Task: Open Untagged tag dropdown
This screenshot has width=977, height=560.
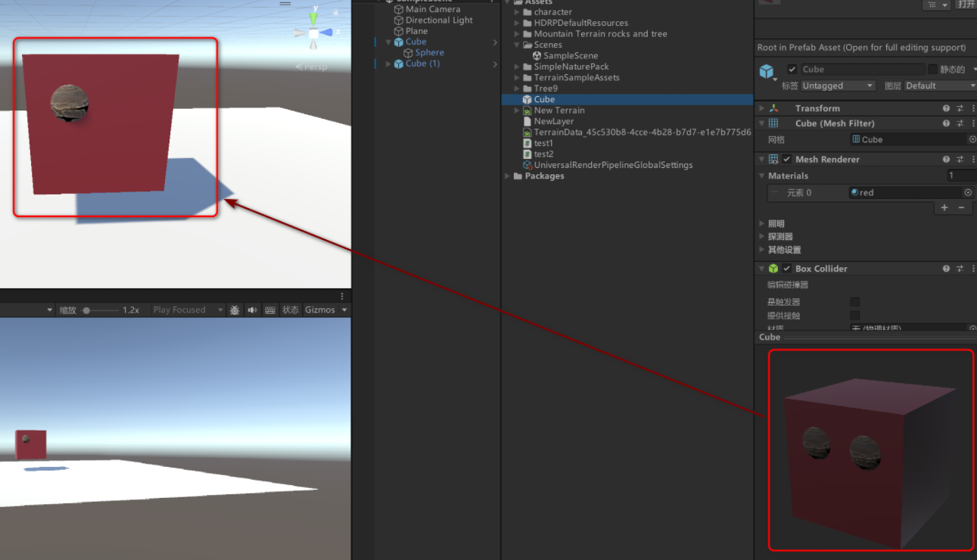Action: click(838, 86)
